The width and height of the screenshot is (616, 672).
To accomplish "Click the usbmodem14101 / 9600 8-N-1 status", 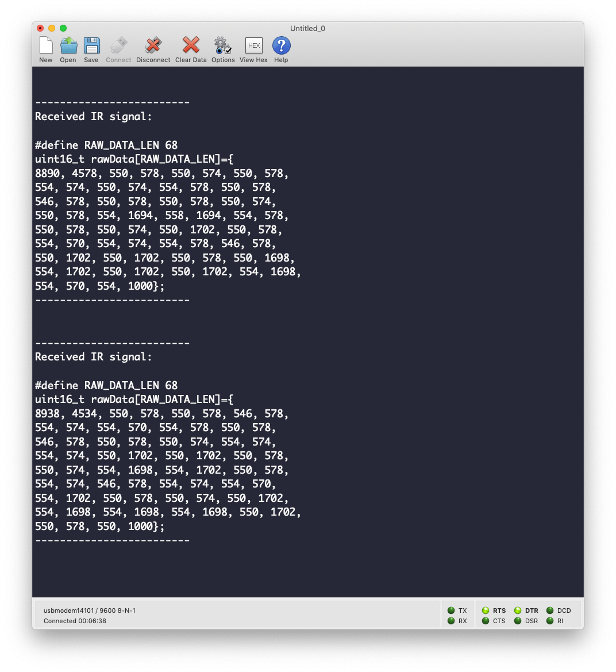I will pyautogui.click(x=90, y=610).
